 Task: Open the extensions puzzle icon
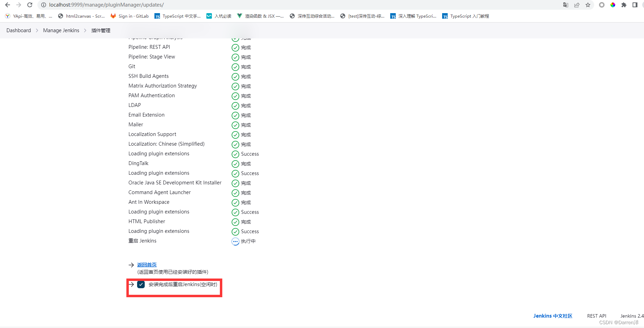pyautogui.click(x=624, y=5)
